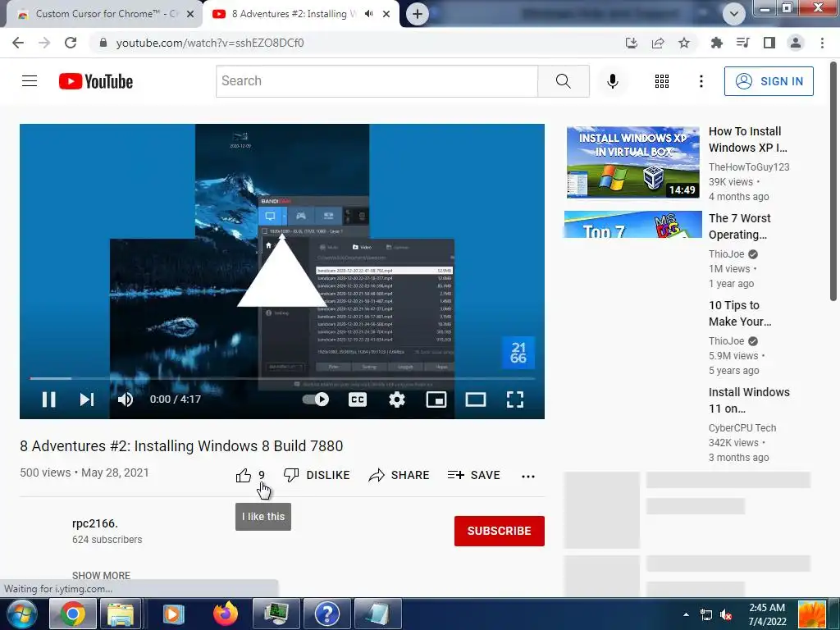Open a new Chrome tab
The image size is (840, 630).
418,14
